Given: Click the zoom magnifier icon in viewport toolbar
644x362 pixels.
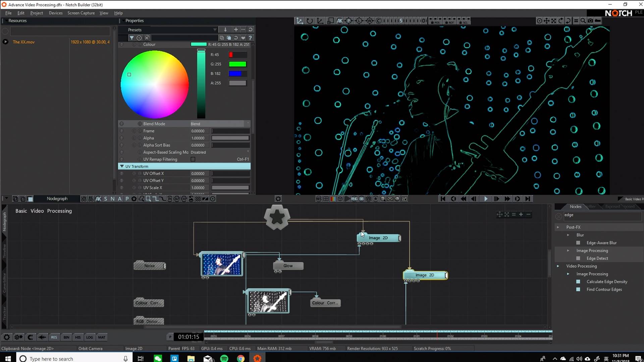Looking at the screenshot, I should click(583, 21).
